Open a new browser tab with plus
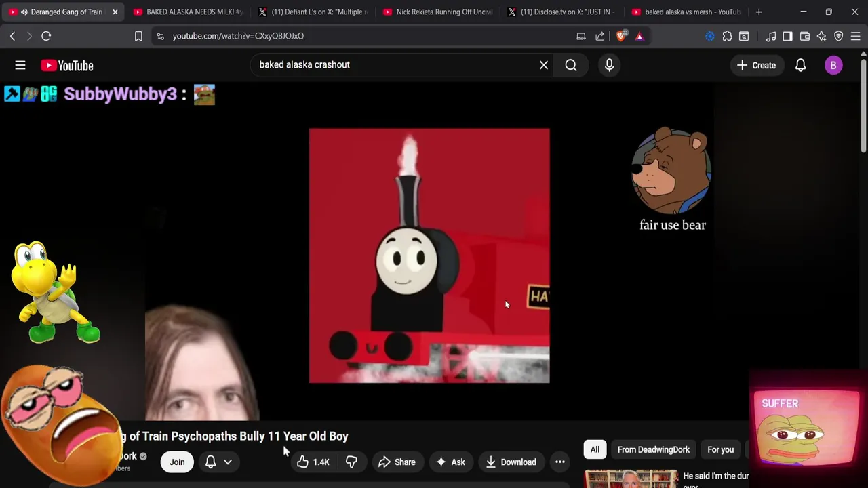868x488 pixels. click(759, 12)
